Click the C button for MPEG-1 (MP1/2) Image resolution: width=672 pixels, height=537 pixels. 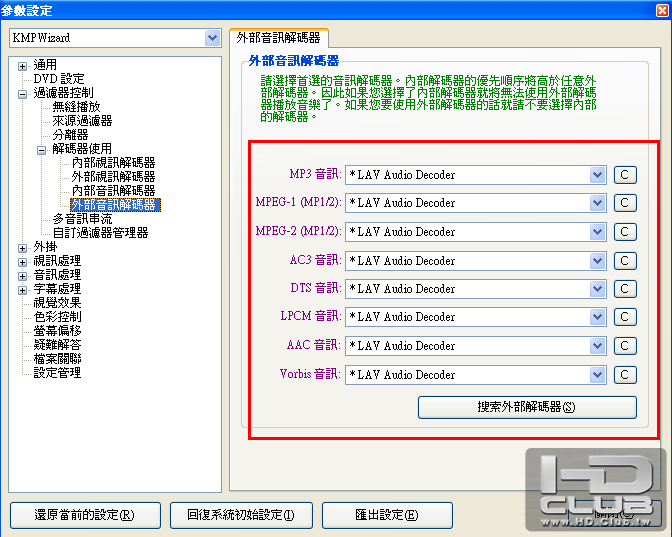coord(625,203)
